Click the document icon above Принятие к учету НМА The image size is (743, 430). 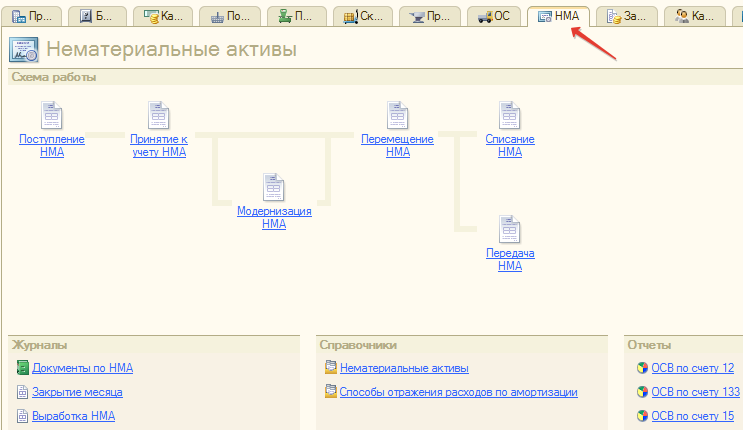(x=158, y=115)
